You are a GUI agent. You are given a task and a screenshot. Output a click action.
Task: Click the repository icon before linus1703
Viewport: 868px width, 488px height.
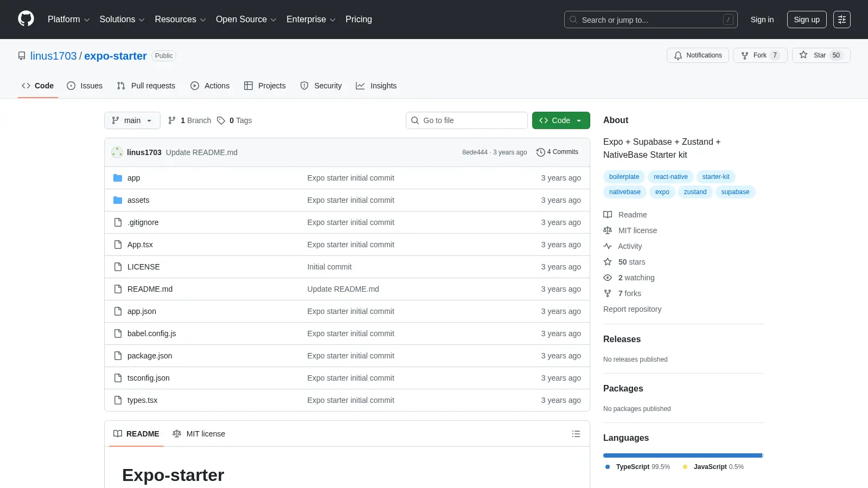click(22, 56)
